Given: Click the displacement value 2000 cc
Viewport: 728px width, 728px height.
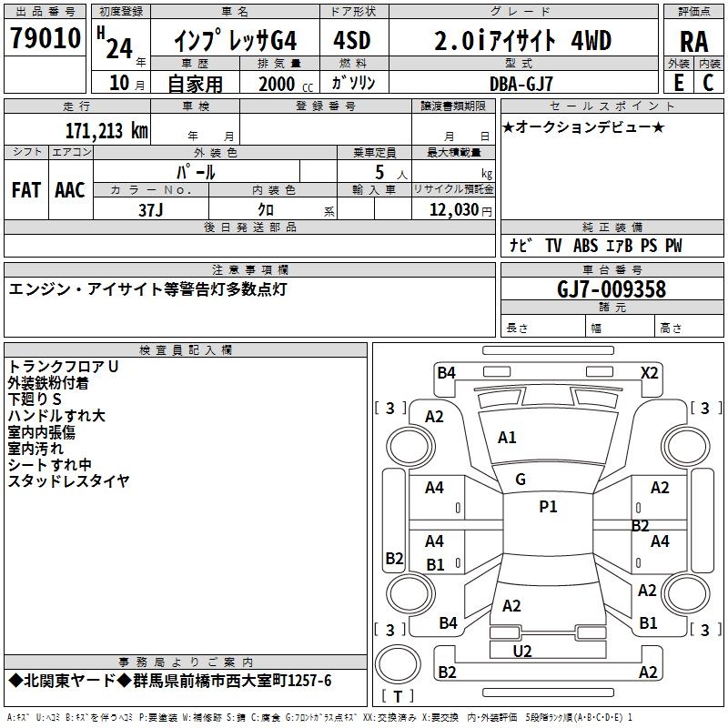Looking at the screenshot, I should (x=286, y=84).
